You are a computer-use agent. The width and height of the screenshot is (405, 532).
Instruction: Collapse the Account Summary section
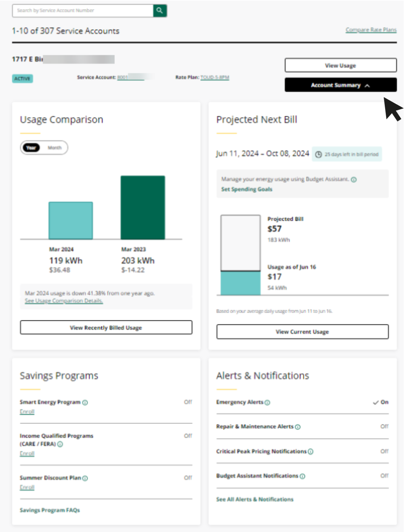point(341,85)
